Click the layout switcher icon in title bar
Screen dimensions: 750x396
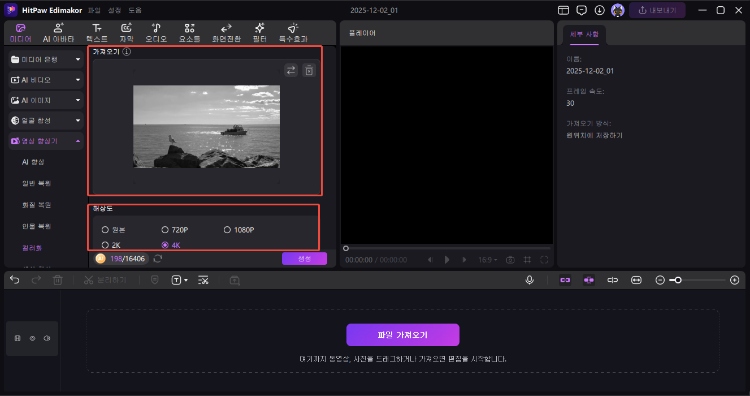tap(563, 10)
